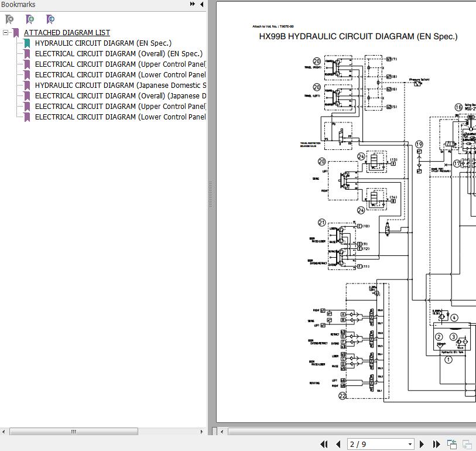
Task: Open the ATTACHED DIAGRAM LIST bookmark
Action: coord(67,32)
